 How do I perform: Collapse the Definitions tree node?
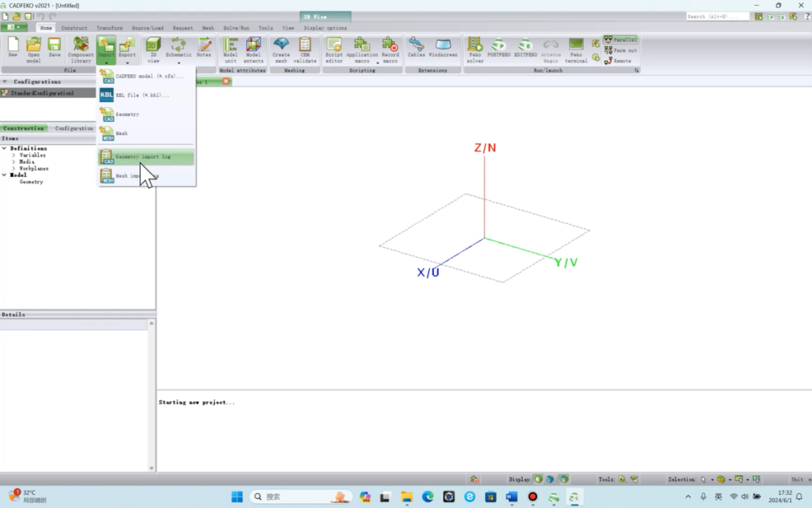coord(4,148)
